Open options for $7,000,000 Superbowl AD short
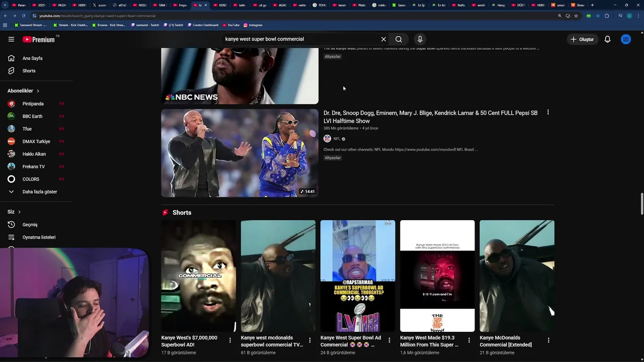The height and width of the screenshot is (362, 644). (230, 340)
